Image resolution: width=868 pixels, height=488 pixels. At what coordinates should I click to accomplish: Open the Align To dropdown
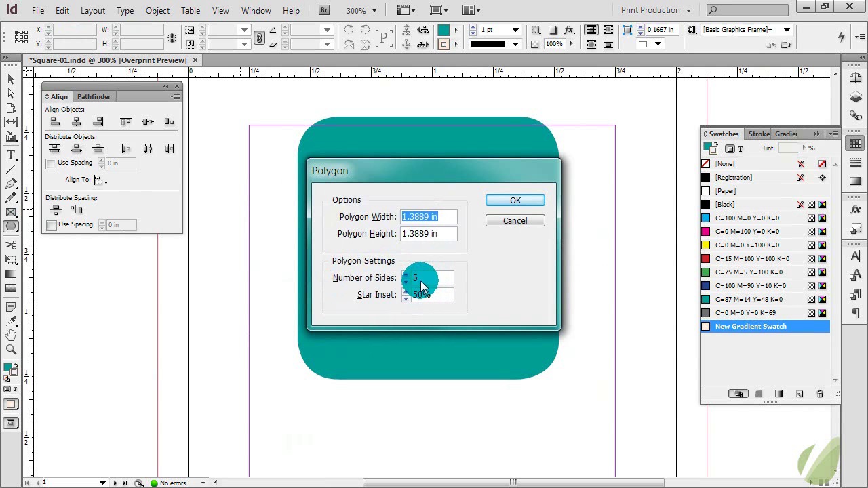[100, 180]
